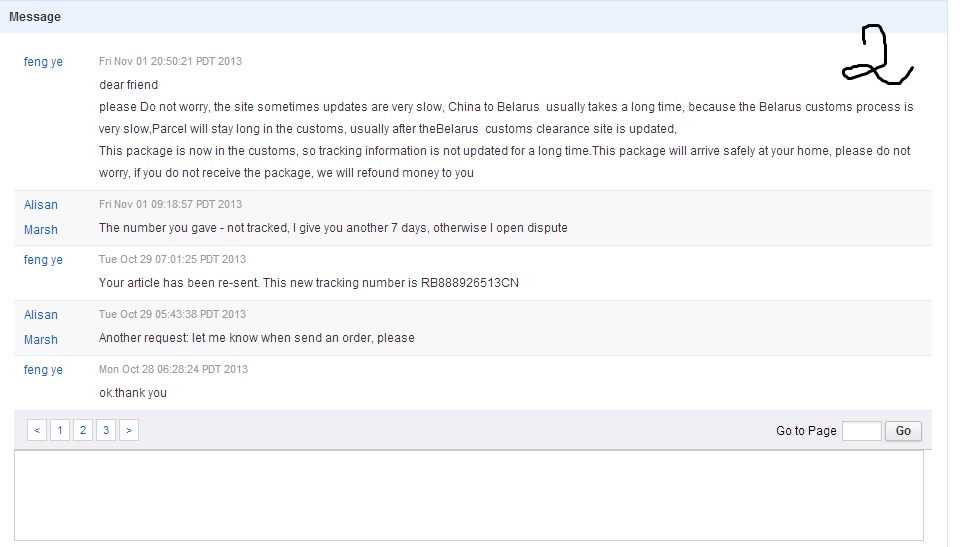
Task: Click Marsh link on Nov 01 message
Action: pos(41,230)
